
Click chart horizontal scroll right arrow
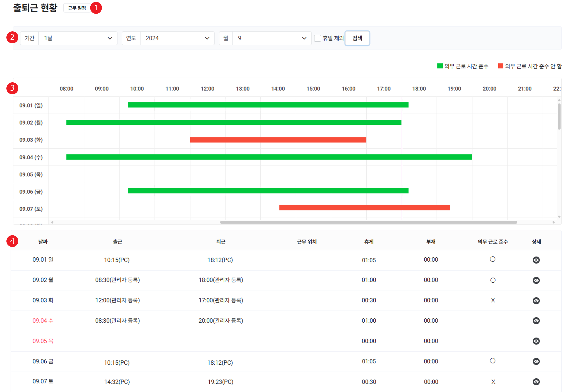(x=554, y=222)
